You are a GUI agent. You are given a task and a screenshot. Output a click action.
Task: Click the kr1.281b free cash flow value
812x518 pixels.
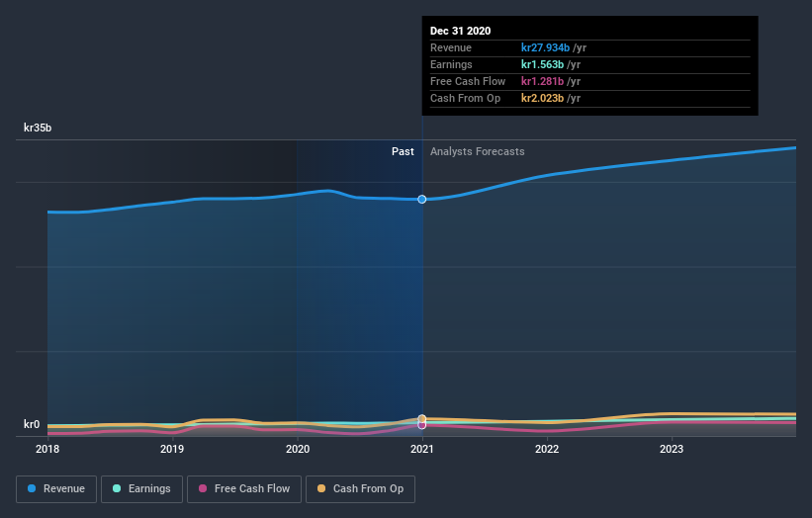tap(542, 81)
